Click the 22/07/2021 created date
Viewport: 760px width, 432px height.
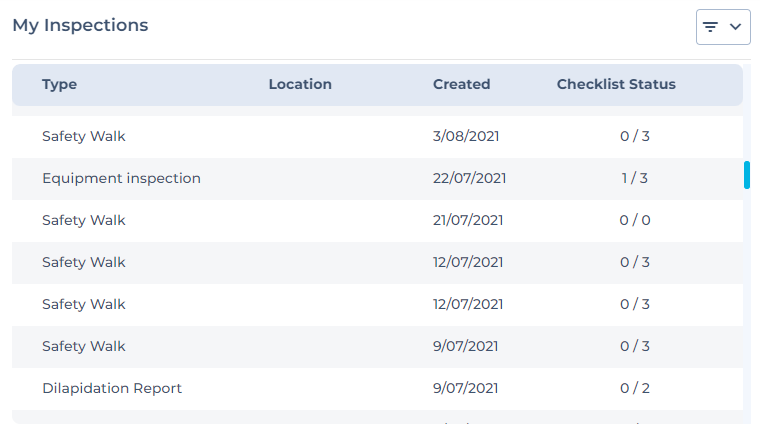coord(469,178)
